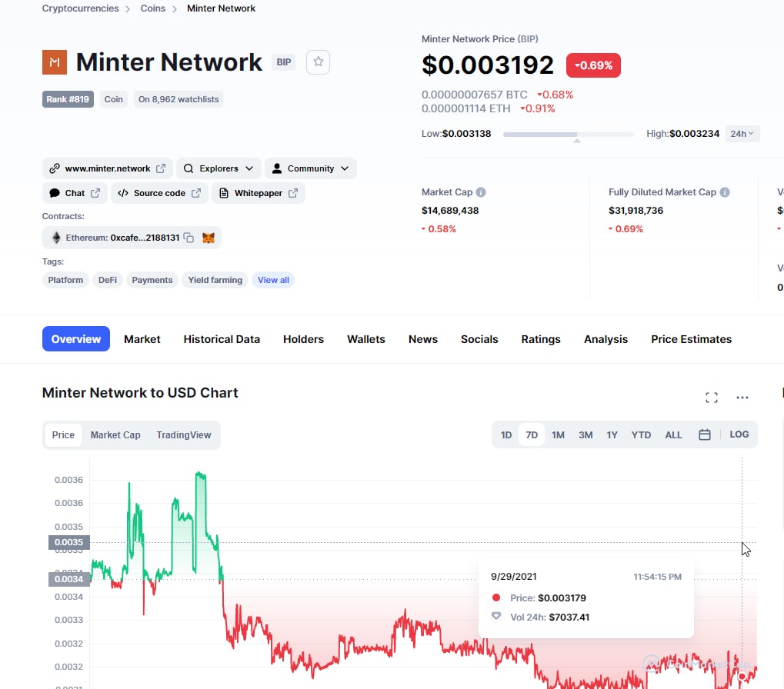
Task: Click the DeFi tag
Action: (108, 280)
